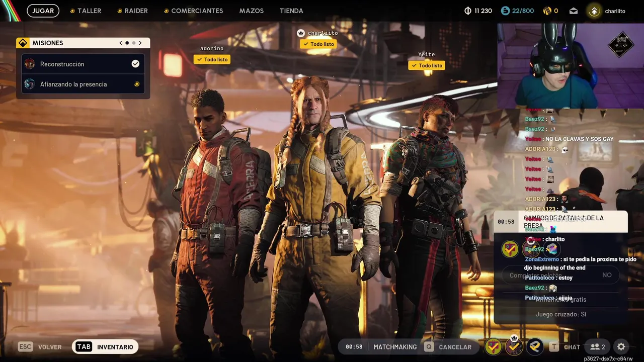Click adorino's Todo listo badge
Screen dimensions: 644x362
(x=212, y=59)
